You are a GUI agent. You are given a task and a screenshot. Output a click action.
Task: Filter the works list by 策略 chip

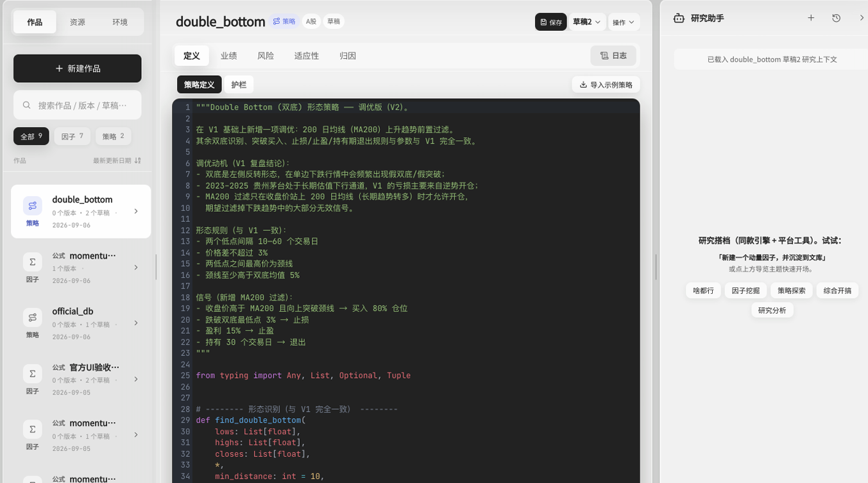coord(114,136)
